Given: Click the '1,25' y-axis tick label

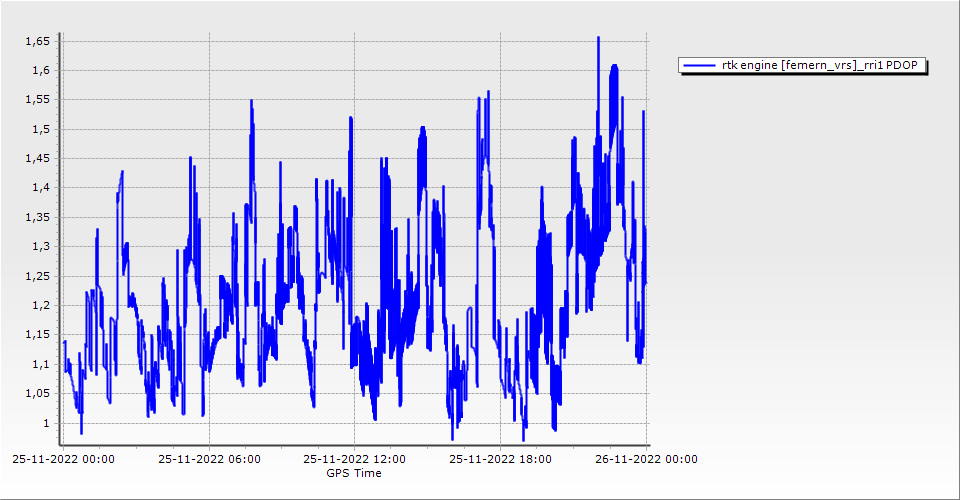Looking at the screenshot, I should [37, 276].
